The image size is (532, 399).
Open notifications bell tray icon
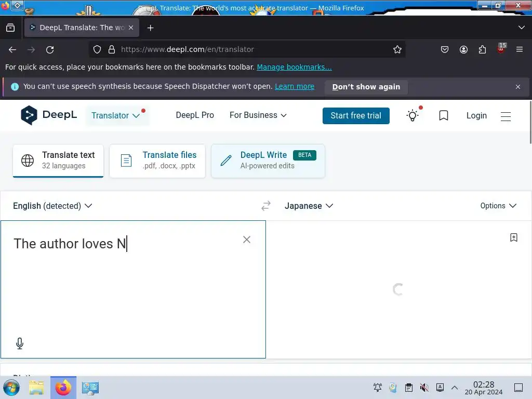(377, 388)
